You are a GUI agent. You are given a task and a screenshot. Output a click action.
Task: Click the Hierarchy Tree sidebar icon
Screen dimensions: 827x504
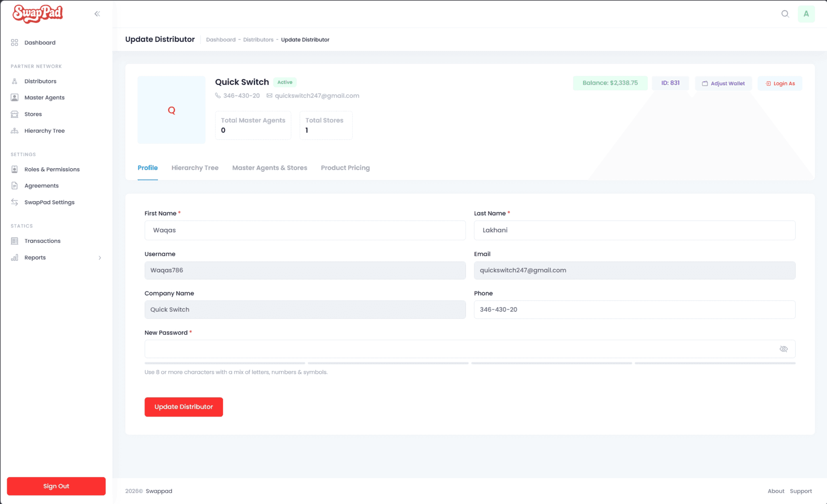(x=15, y=131)
